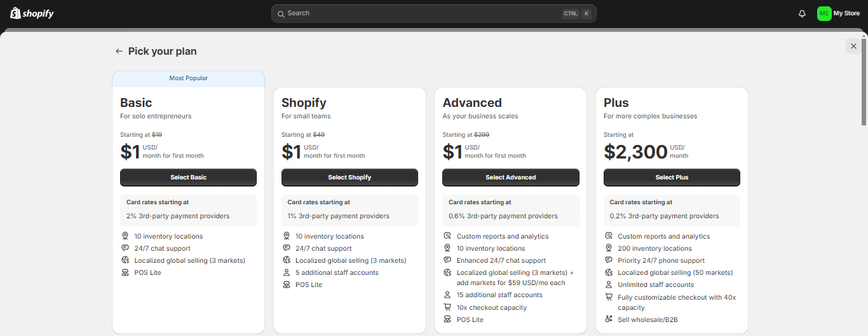Click the Select Plus button
Image resolution: width=868 pixels, height=336 pixels.
672,178
